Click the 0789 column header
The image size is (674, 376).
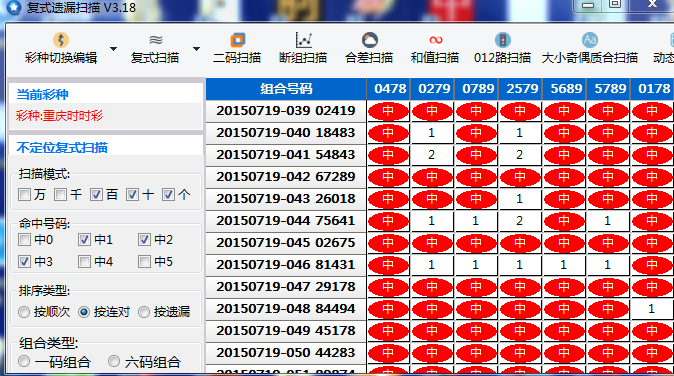[x=478, y=89]
